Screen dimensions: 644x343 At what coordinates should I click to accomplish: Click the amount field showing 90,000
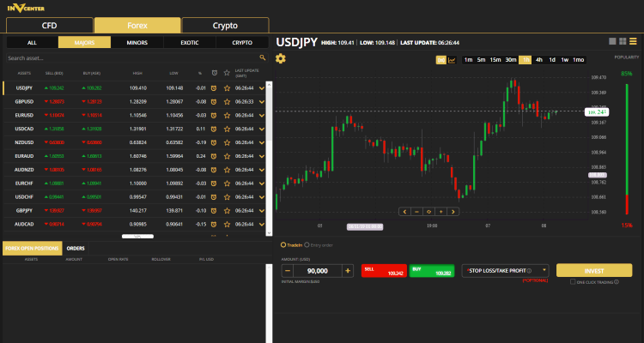[318, 271]
